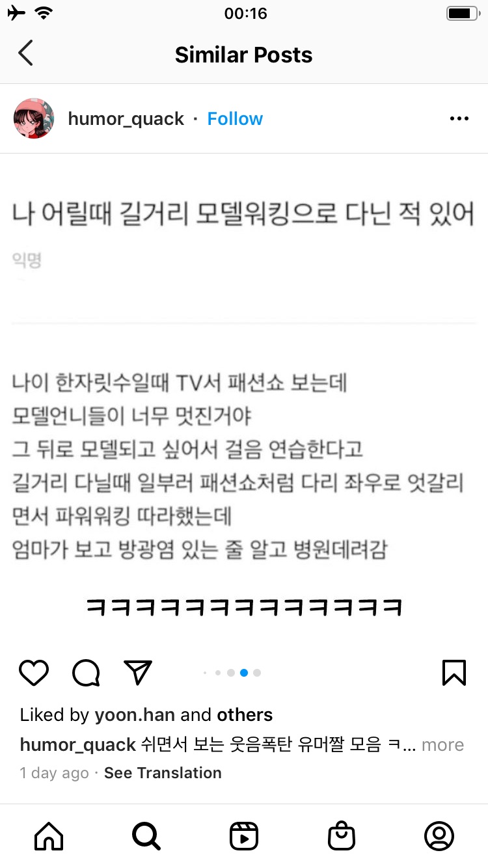The width and height of the screenshot is (488, 868).
Task: Follow the humor_quack account
Action: [x=235, y=119]
